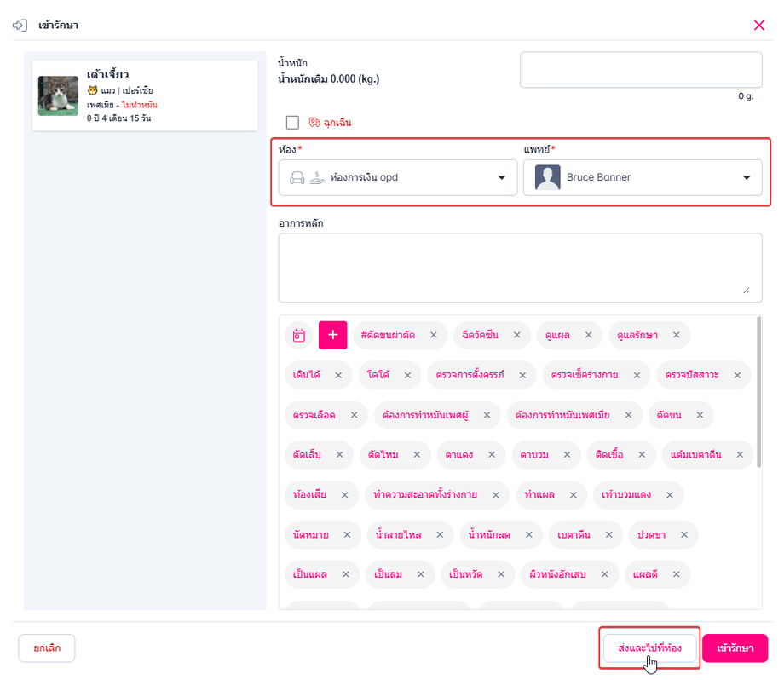Remove the โดโด้ tag
The image size is (784, 680).
407,375
